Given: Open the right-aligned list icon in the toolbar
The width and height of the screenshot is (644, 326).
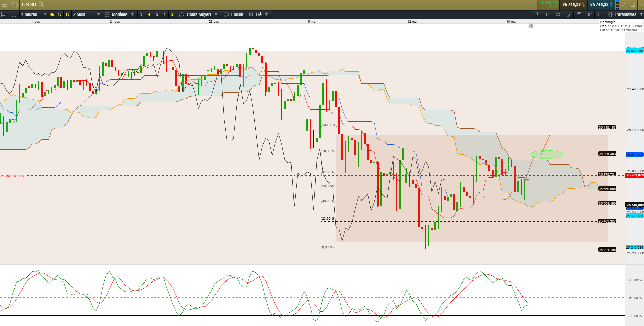Looking at the screenshot, I should click(537, 14).
